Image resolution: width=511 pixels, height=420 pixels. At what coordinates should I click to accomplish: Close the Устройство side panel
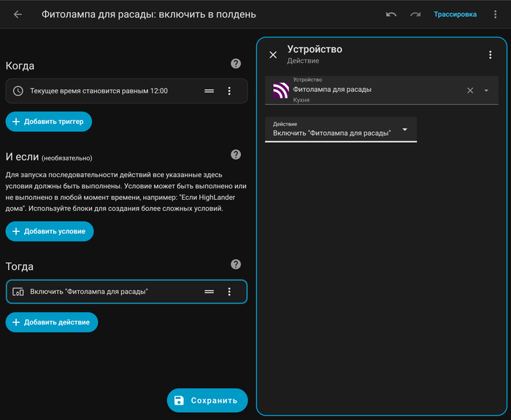pos(273,55)
